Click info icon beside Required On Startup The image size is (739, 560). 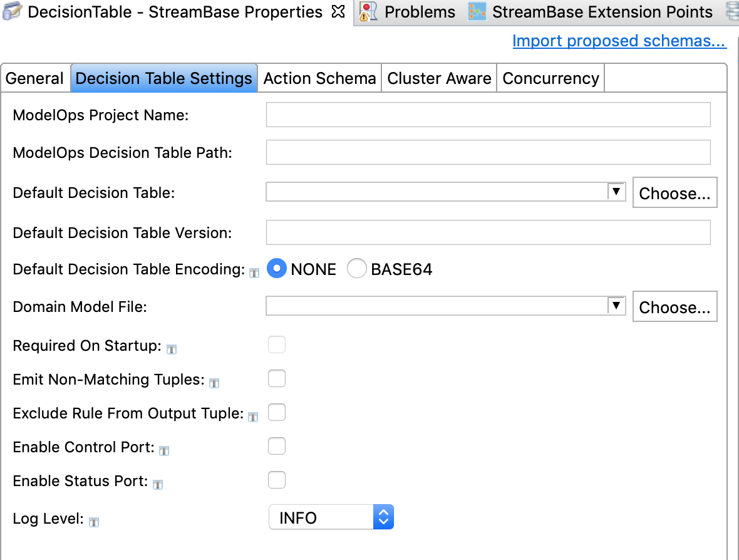coord(171,349)
